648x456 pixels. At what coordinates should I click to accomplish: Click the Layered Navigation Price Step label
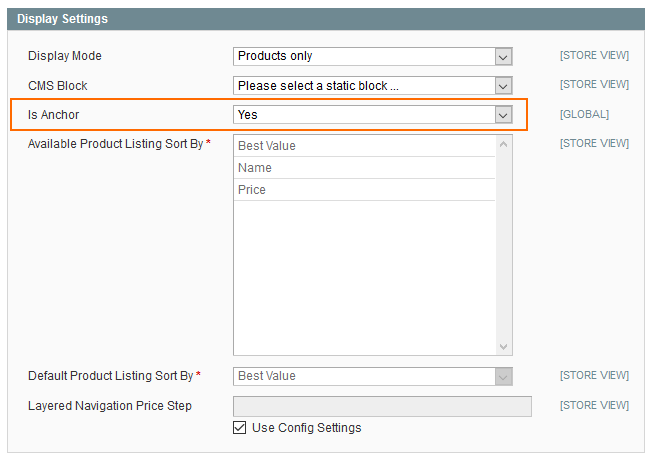pyautogui.click(x=110, y=406)
